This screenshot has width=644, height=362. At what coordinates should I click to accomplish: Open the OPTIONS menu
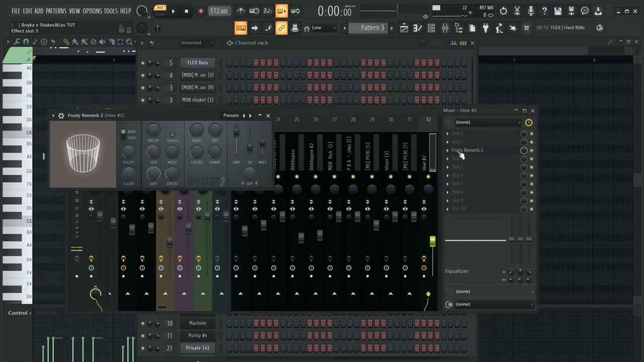pos(92,11)
